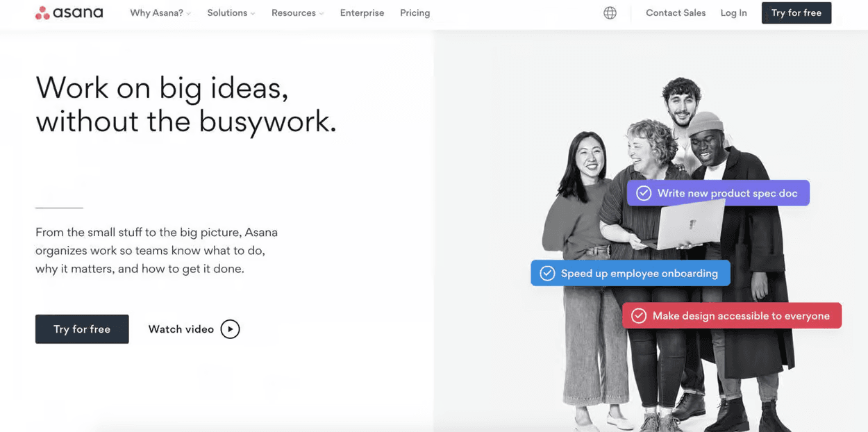Image resolution: width=868 pixels, height=432 pixels.
Task: Toggle the checkmark on Speed up employee onboarding
Action: 547,274
